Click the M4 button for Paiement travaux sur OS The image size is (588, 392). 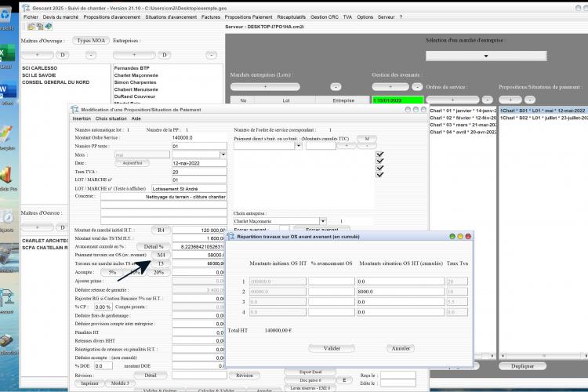(x=161, y=255)
